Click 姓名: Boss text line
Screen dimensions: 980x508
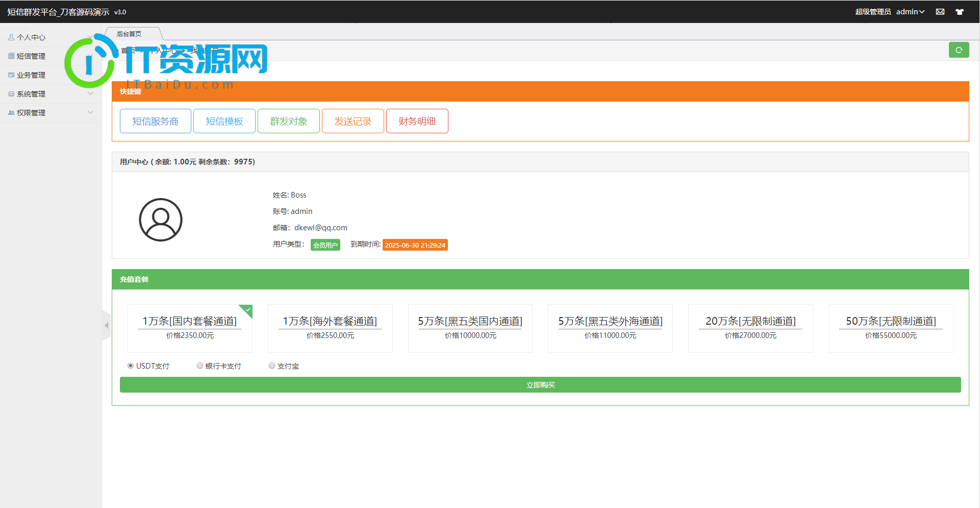pyautogui.click(x=289, y=195)
